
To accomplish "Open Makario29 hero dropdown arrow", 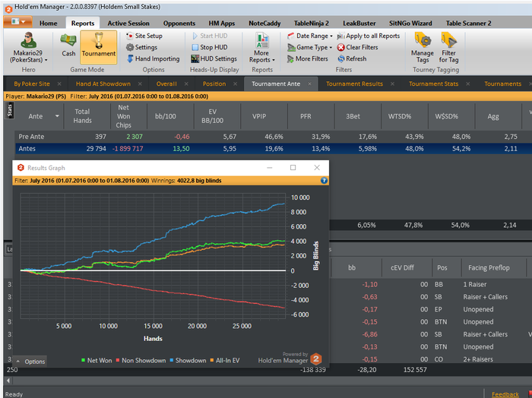I will pos(46,60).
